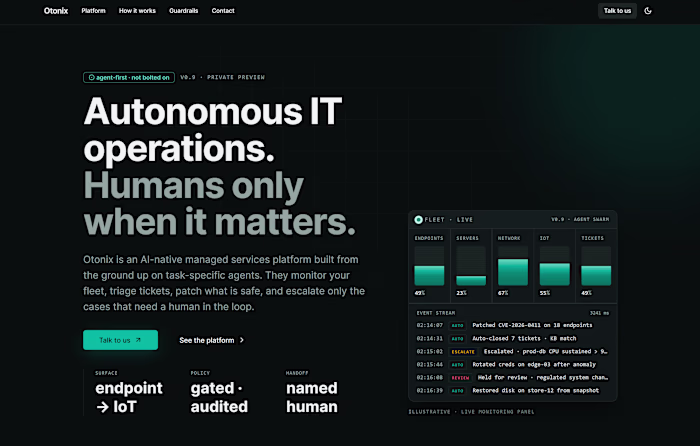
Task: Click the Otonix description paragraph
Action: click(224, 283)
